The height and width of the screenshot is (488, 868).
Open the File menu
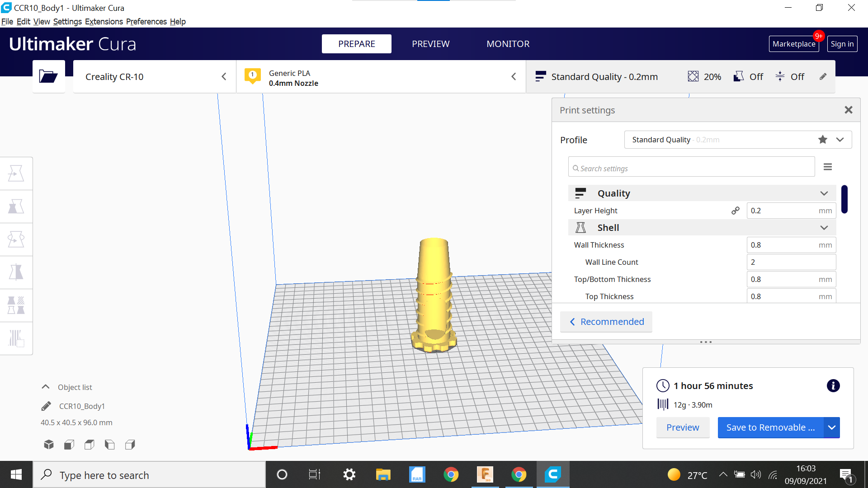[7, 22]
